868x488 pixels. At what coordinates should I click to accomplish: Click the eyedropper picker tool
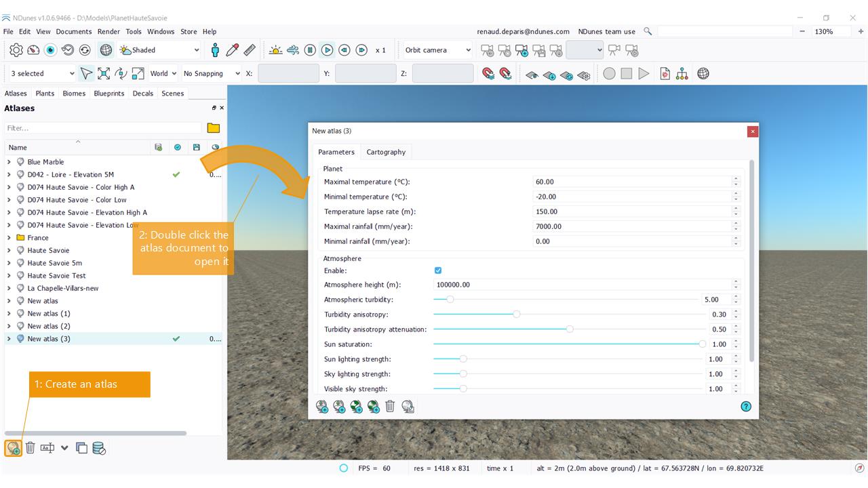pyautogui.click(x=233, y=50)
